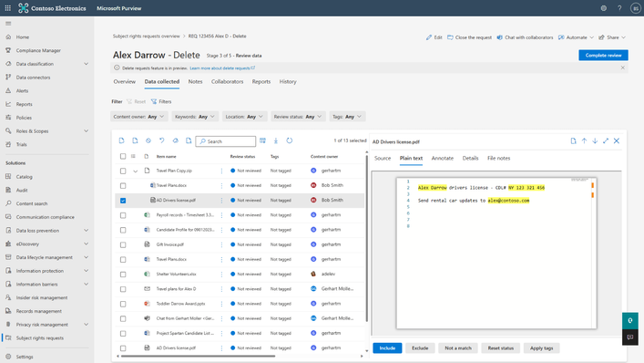Click the previous item up arrow in preview
The image size is (644, 363).
click(584, 141)
